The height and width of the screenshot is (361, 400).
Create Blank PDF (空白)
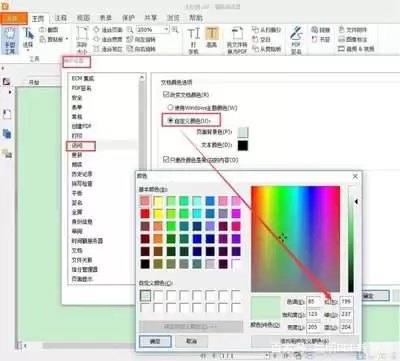(x=261, y=39)
